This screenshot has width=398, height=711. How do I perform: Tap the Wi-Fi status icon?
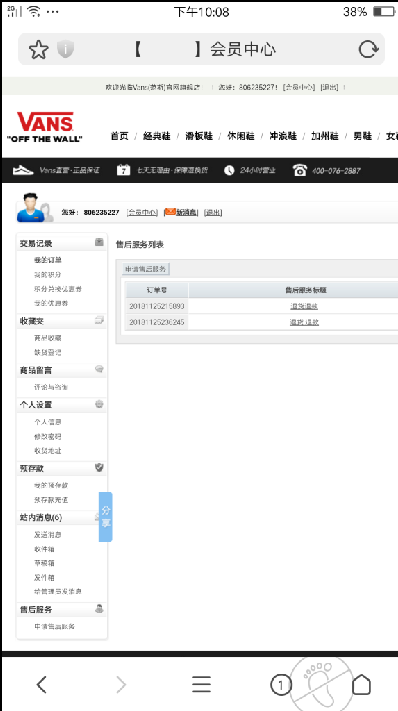34,11
